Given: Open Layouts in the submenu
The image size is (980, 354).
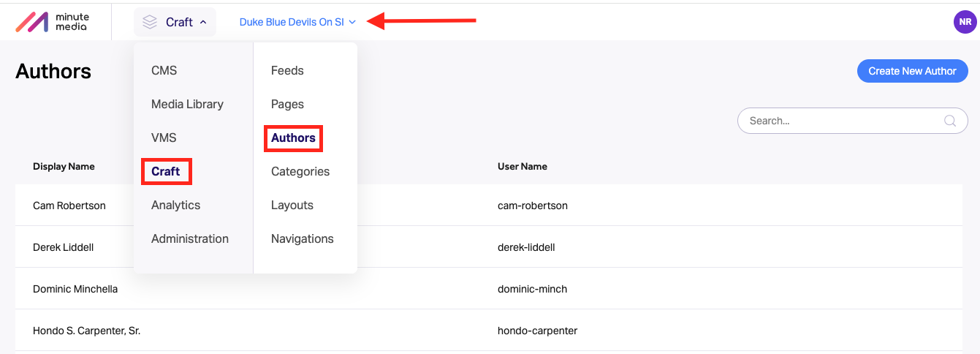Looking at the screenshot, I should (x=292, y=205).
